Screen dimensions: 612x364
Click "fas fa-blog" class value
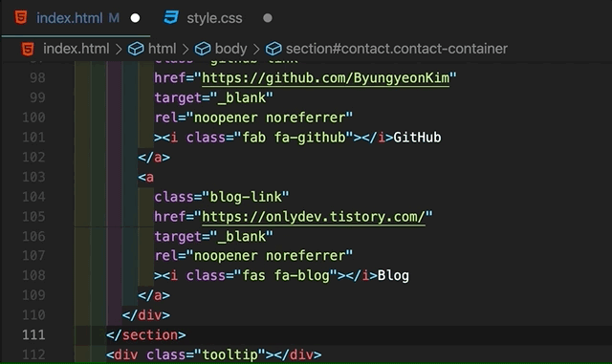click(x=286, y=275)
